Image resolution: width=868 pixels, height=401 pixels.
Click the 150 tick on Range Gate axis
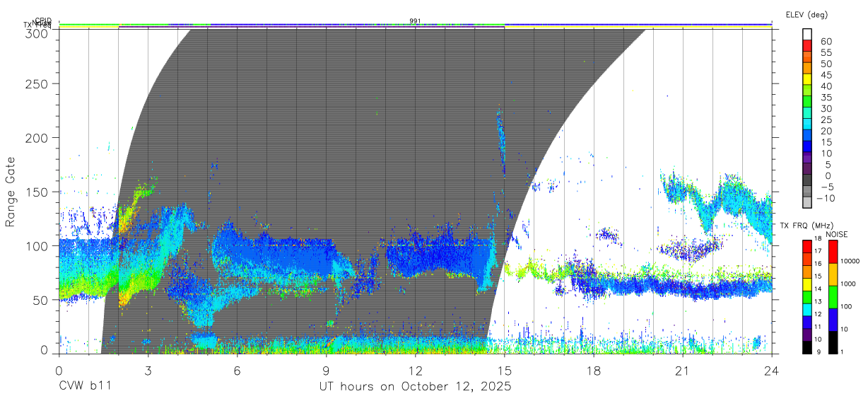point(38,192)
